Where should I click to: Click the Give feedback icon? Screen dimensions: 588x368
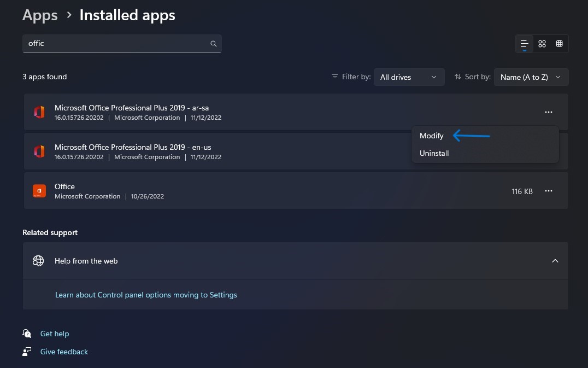(27, 352)
